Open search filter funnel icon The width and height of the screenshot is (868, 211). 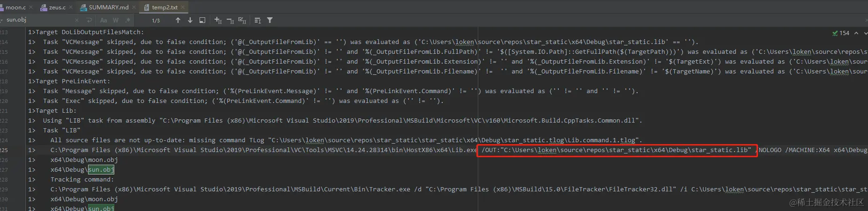(270, 20)
